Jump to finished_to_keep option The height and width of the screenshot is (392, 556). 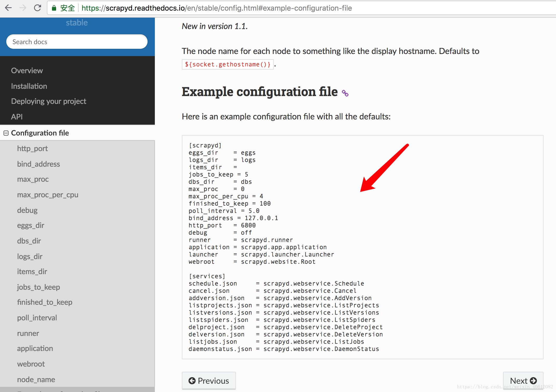coord(45,302)
